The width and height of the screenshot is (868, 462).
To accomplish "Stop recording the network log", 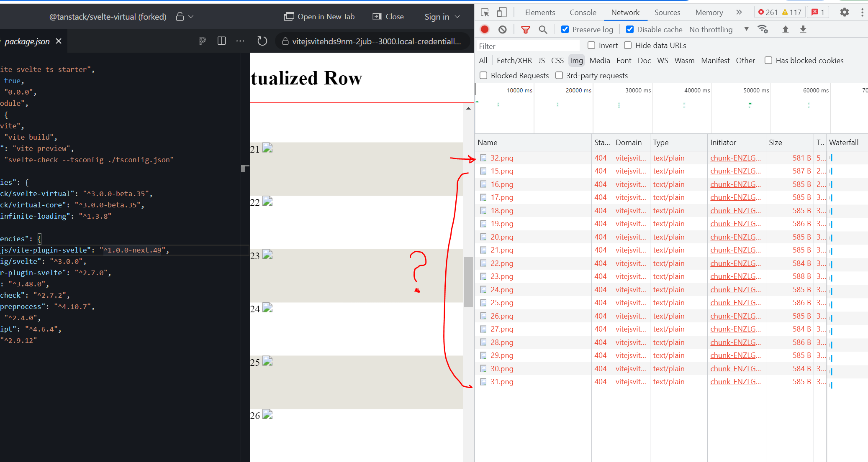I will (485, 29).
